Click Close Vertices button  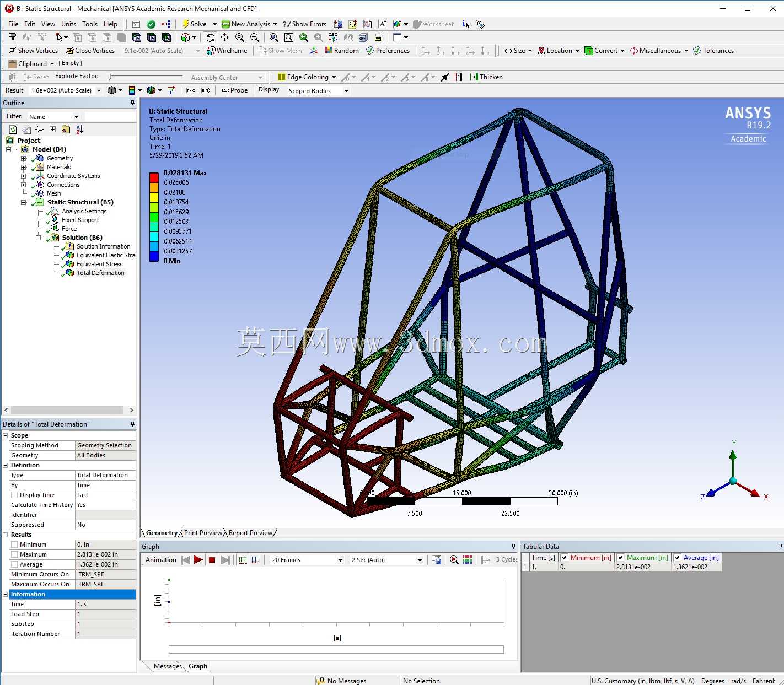pos(90,51)
